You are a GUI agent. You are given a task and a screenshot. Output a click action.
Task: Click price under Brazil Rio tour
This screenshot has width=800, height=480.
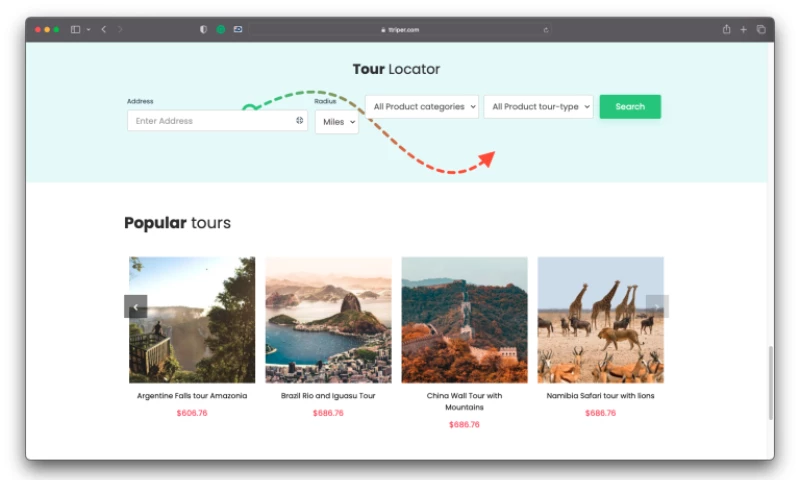328,413
